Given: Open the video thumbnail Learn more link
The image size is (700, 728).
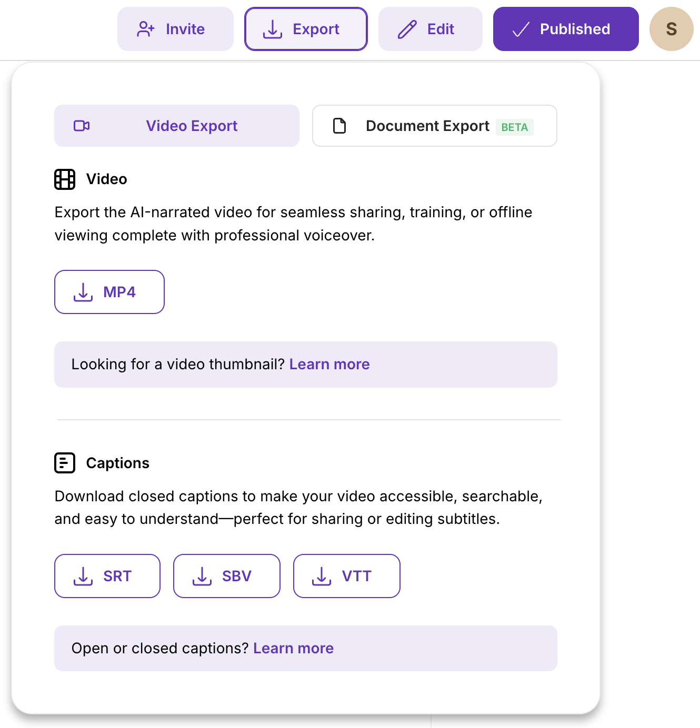Looking at the screenshot, I should 329,364.
